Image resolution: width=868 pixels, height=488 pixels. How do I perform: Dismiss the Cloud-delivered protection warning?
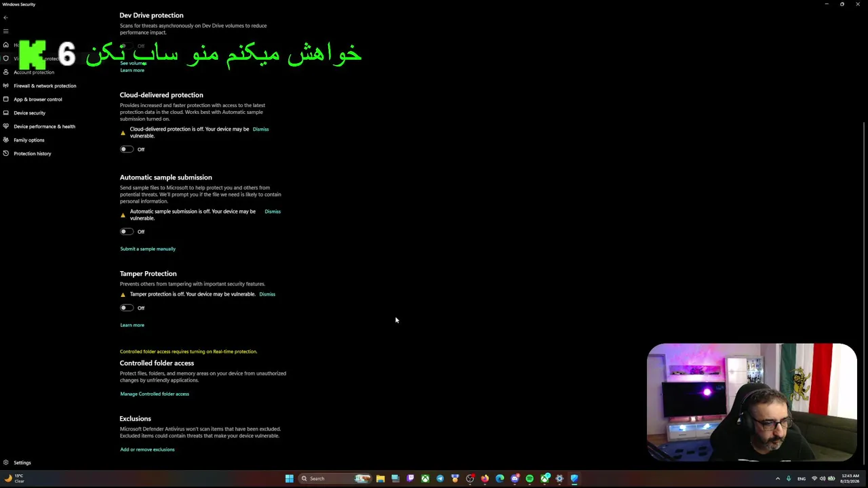[260, 129]
